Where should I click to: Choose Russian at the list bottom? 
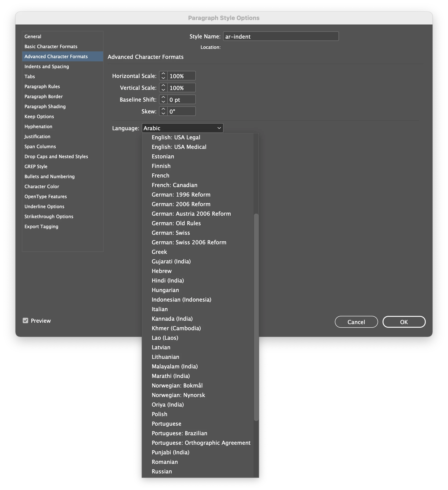tap(162, 472)
